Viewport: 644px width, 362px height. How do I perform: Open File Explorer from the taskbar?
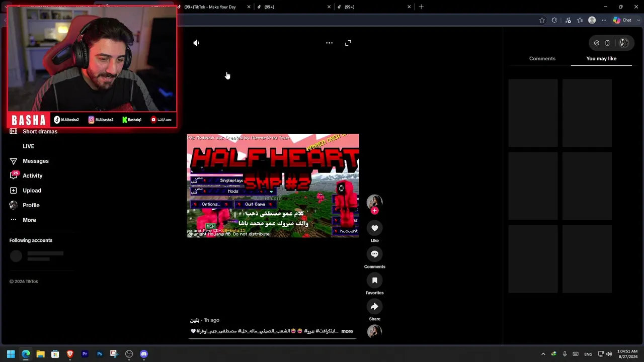click(40, 354)
